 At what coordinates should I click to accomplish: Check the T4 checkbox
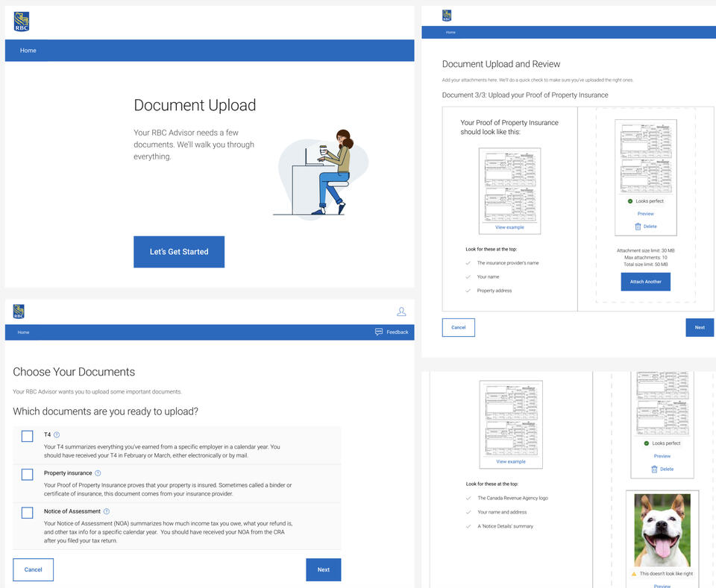[28, 437]
